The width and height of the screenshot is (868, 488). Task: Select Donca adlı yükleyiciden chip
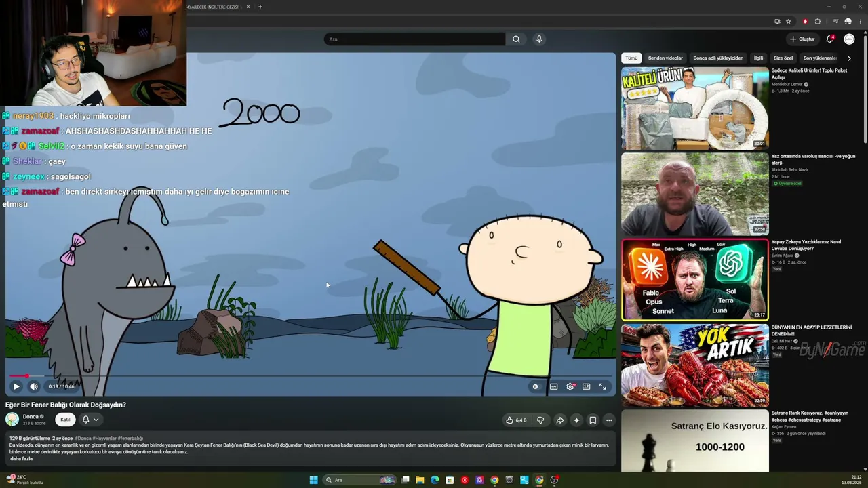(x=718, y=58)
